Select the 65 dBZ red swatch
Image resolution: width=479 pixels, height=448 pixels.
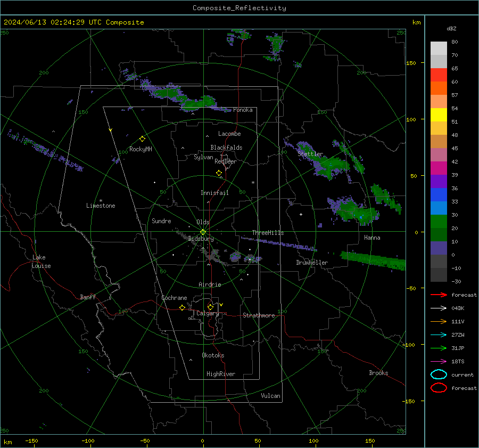[439, 75]
